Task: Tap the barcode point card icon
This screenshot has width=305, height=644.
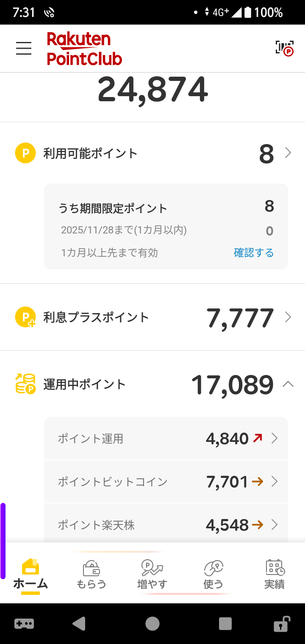Action: pos(284,48)
